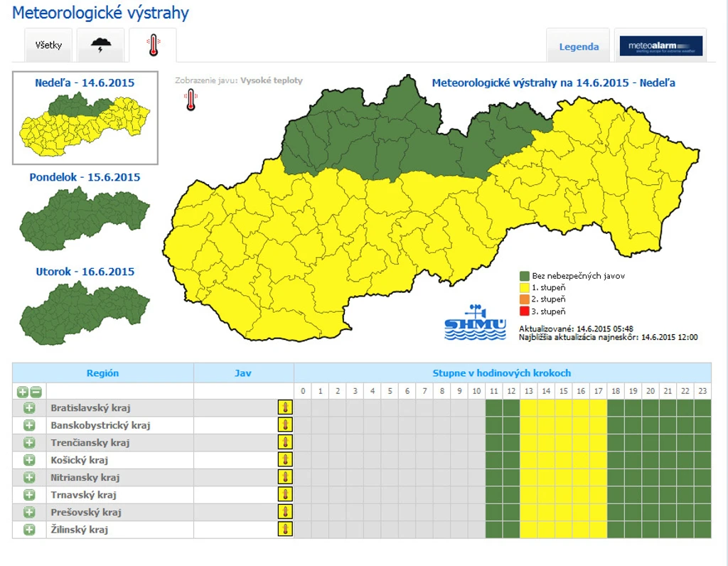This screenshot has height=566, width=728.
Task: Open the storm warnings tab icon
Action: (x=101, y=45)
